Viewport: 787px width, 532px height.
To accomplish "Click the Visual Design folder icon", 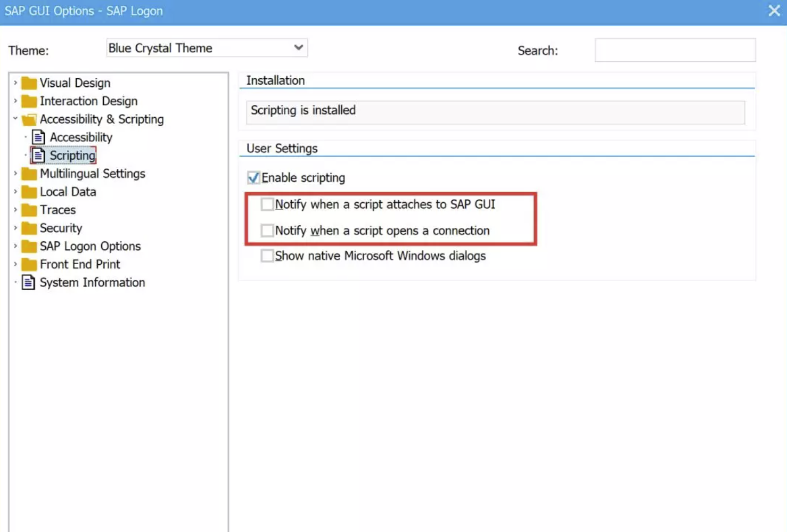I will click(29, 83).
